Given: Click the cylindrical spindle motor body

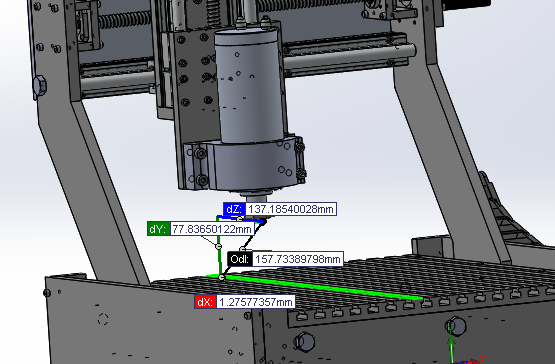Looking at the screenshot, I should pos(250,85).
